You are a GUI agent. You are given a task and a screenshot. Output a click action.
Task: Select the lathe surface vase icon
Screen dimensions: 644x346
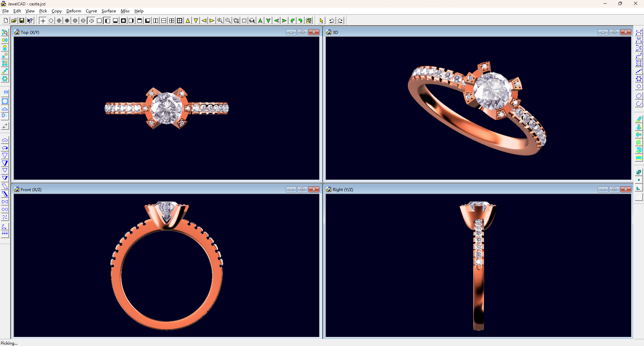639,127
